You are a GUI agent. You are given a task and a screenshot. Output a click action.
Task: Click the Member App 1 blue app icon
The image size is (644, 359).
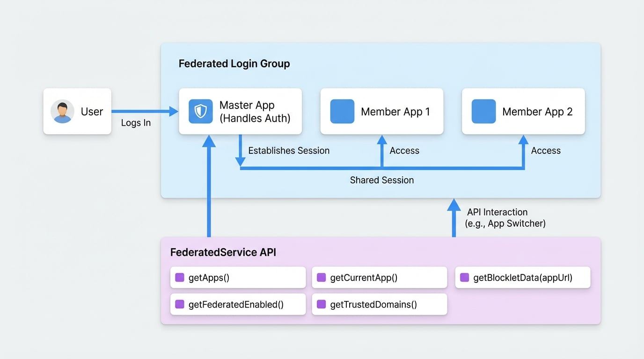(x=342, y=111)
